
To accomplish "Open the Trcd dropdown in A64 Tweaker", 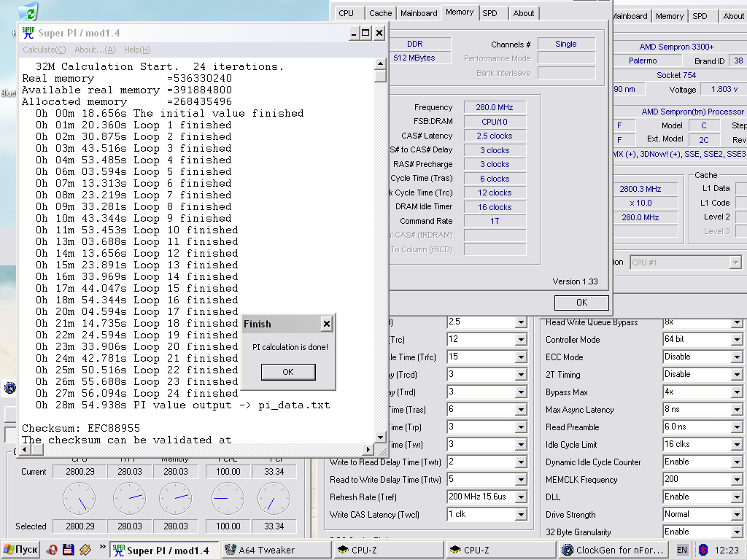I will point(521,375).
